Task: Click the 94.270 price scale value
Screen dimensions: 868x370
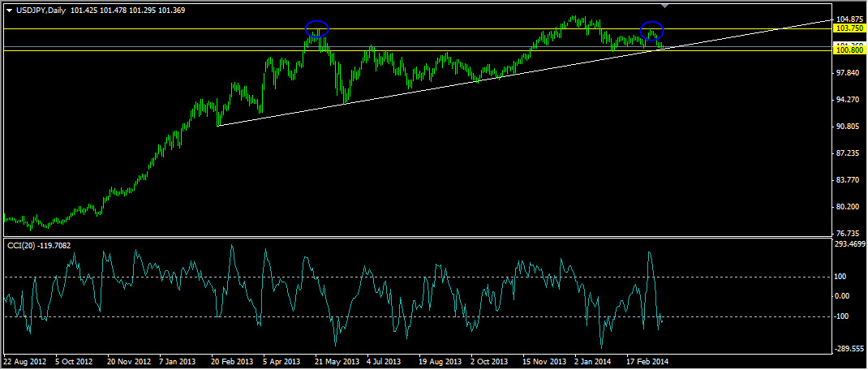Action: click(x=849, y=100)
